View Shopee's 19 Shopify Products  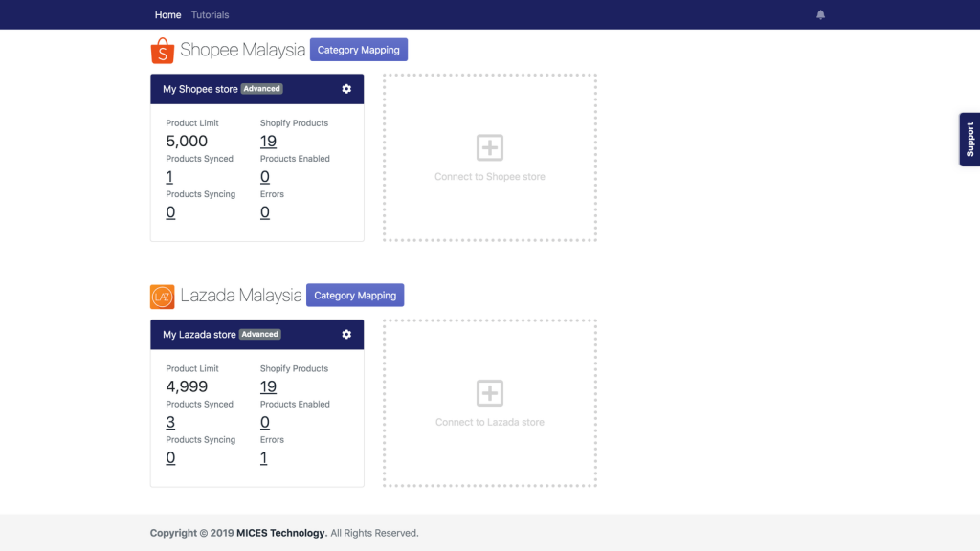pyautogui.click(x=268, y=142)
